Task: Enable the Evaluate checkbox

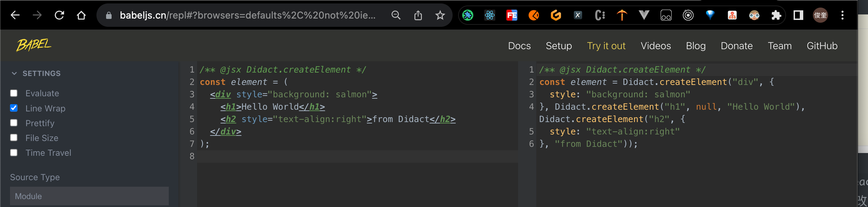Action: [14, 93]
